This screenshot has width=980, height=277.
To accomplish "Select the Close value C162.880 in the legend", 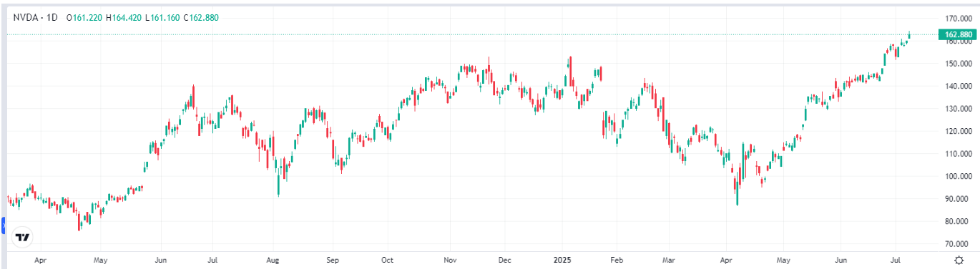I will (201, 17).
